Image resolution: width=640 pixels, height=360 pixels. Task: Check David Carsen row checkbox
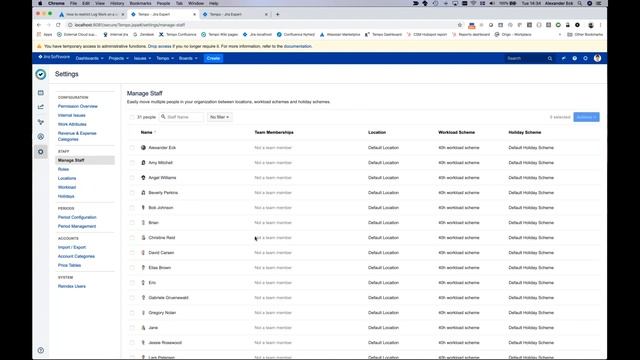132,253
